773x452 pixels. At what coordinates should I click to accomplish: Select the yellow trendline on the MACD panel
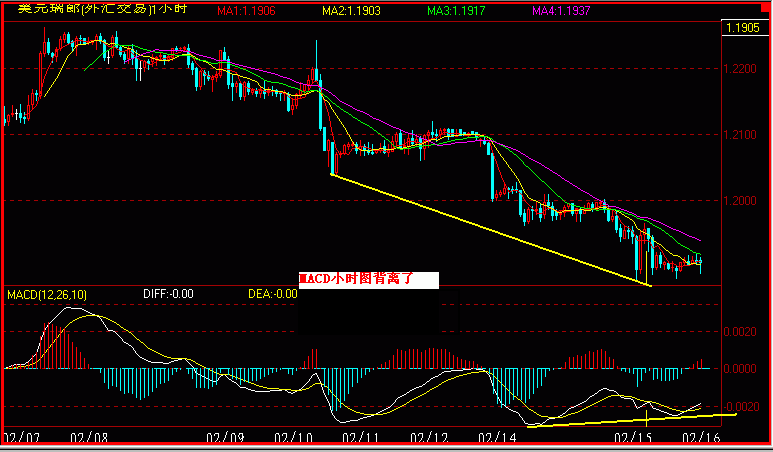[630, 420]
